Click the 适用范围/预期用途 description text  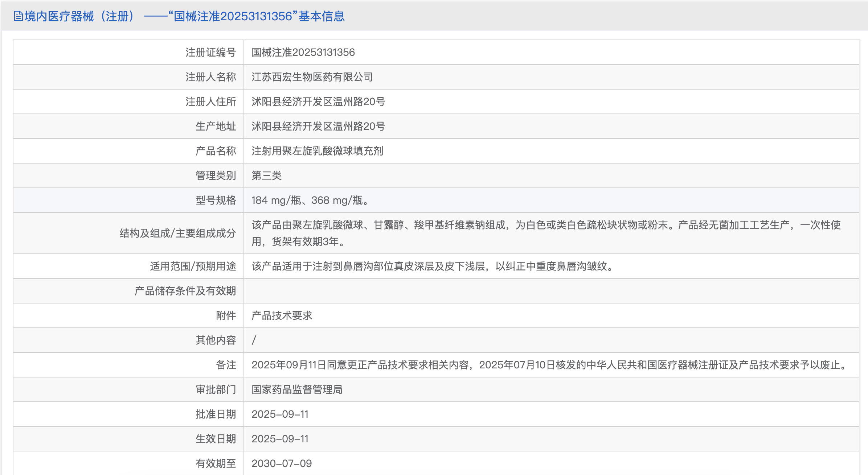click(433, 267)
